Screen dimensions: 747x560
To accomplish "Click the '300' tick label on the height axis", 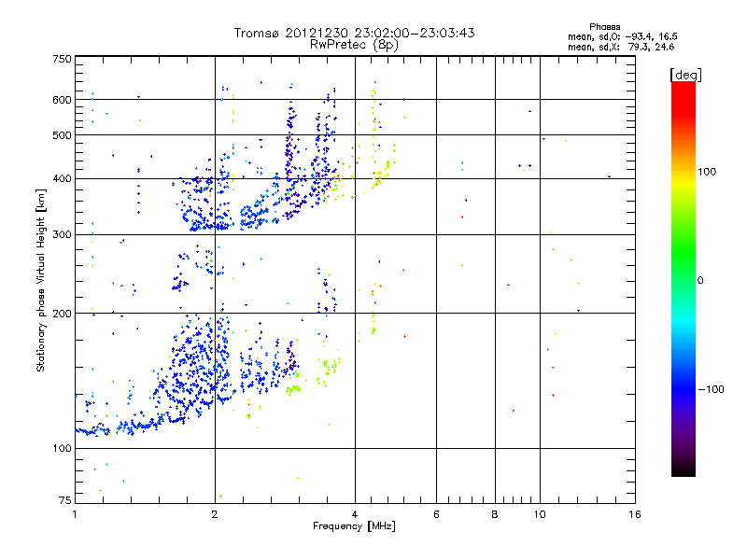I will pyautogui.click(x=62, y=234).
